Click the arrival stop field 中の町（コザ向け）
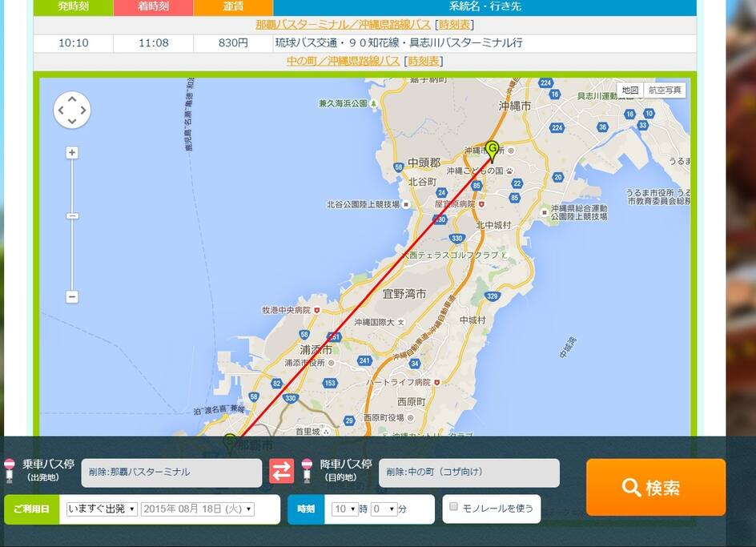The width and height of the screenshot is (756, 547). 469,473
